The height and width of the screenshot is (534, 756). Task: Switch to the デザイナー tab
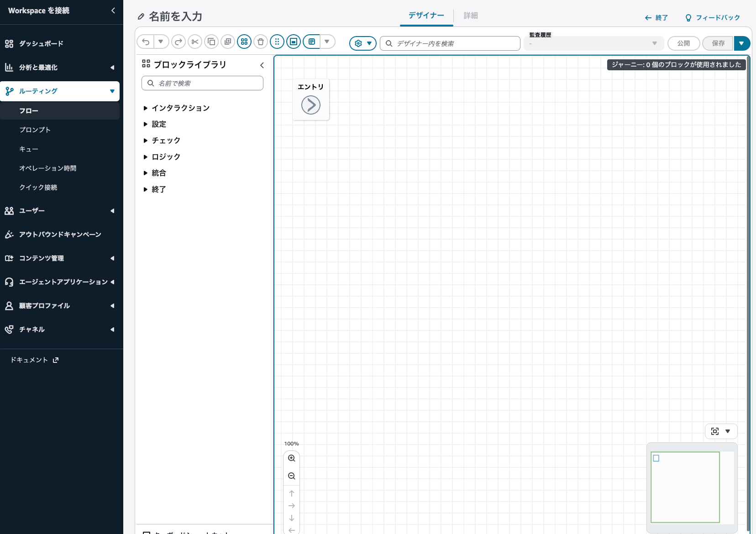426,16
